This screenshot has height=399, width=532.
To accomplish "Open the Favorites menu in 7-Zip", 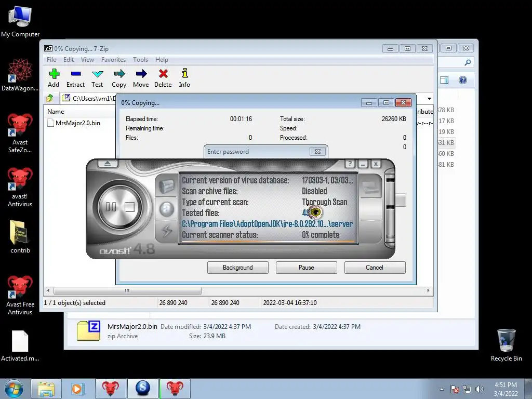I will click(113, 60).
